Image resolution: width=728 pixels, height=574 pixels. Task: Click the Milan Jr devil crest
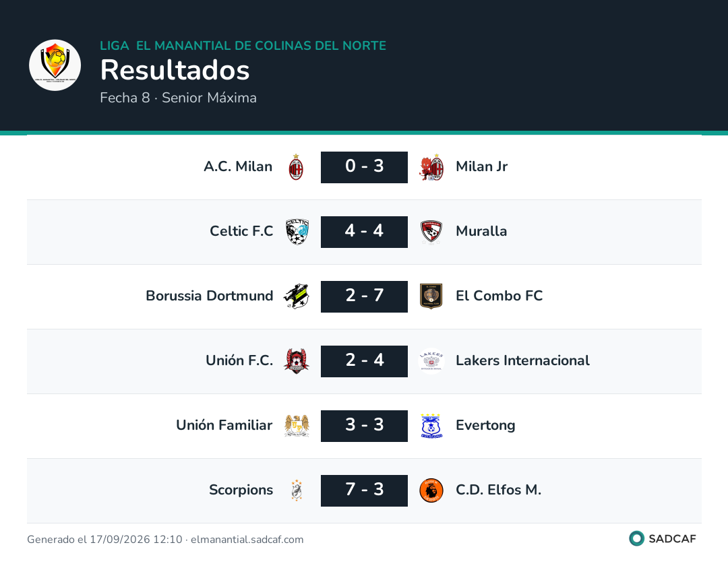coord(431,167)
